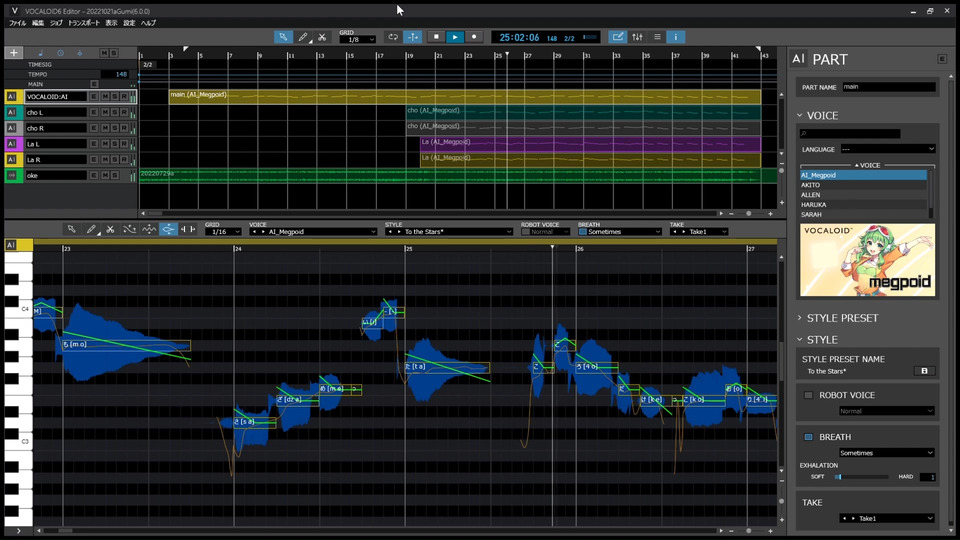Solo the La R track
Viewport: 960px width, 540px height.
pyautogui.click(x=113, y=160)
